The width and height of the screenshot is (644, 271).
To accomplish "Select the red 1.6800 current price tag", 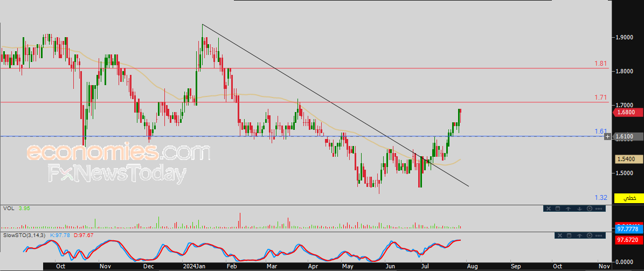I will [x=627, y=112].
